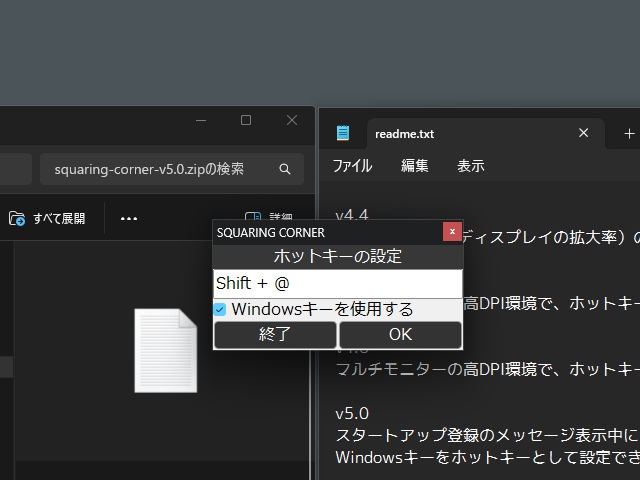This screenshot has width=640, height=480.
Task: Uncheck the Windowsキーを使用する checkbox
Action: click(x=220, y=309)
